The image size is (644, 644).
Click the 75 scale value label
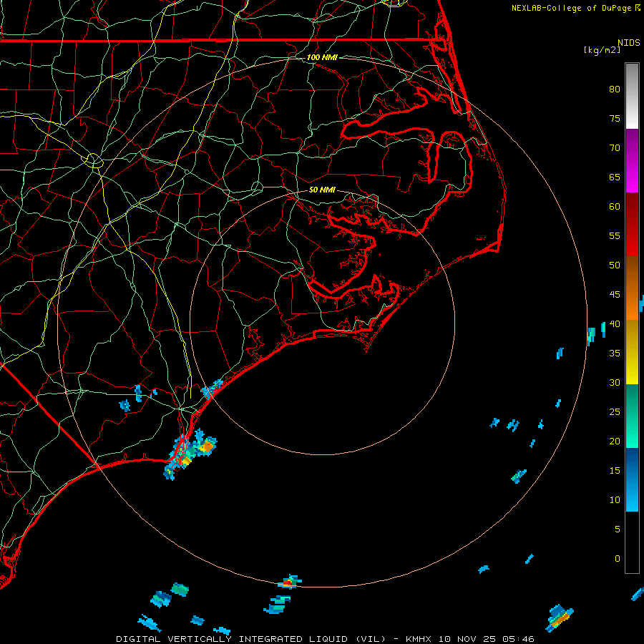pos(615,118)
